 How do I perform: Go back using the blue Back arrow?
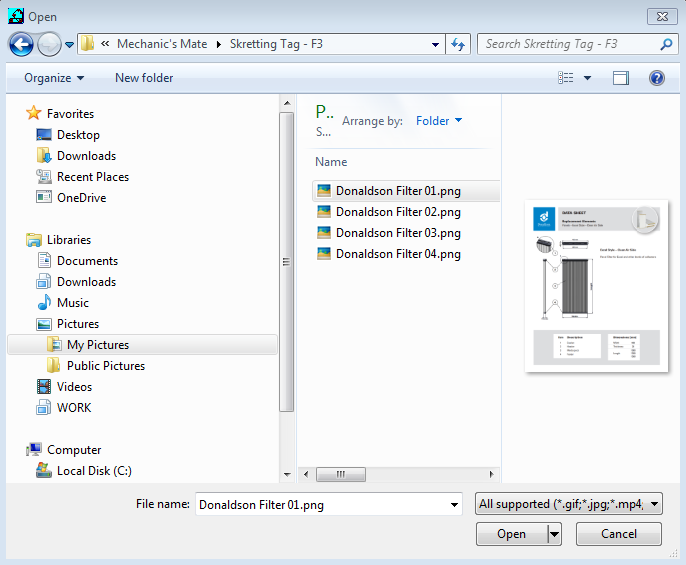21,44
